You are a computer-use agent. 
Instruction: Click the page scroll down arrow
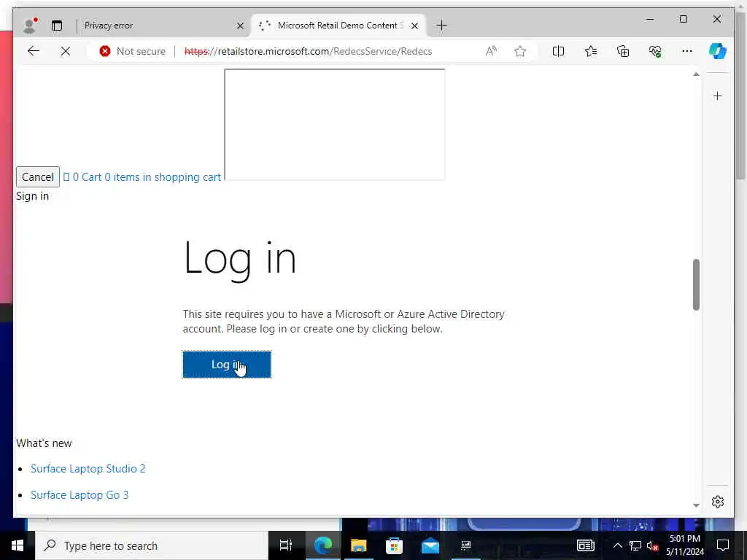tap(696, 505)
